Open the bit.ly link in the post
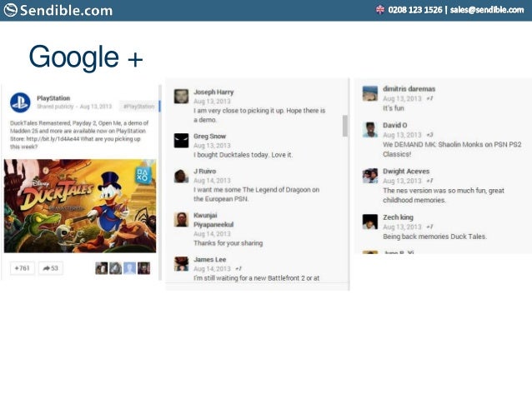The width and height of the screenshot is (532, 399). click(x=53, y=138)
